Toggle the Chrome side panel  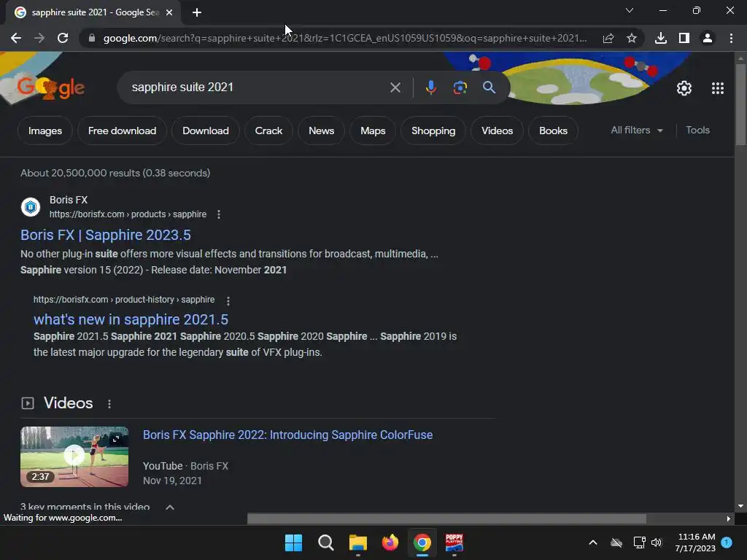[x=684, y=38]
